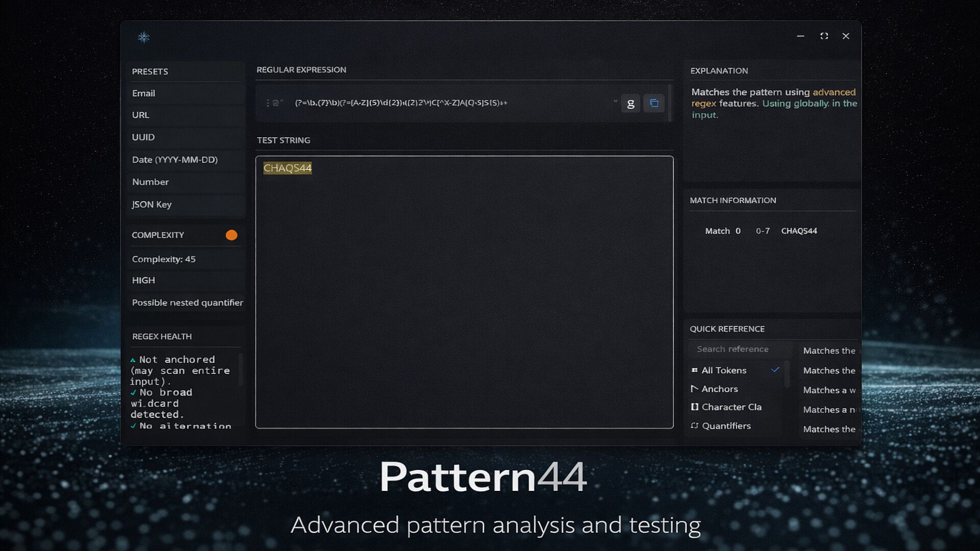Click the Quick Reference category scrollbar
Screen dimensions: 980x551
coord(787,373)
